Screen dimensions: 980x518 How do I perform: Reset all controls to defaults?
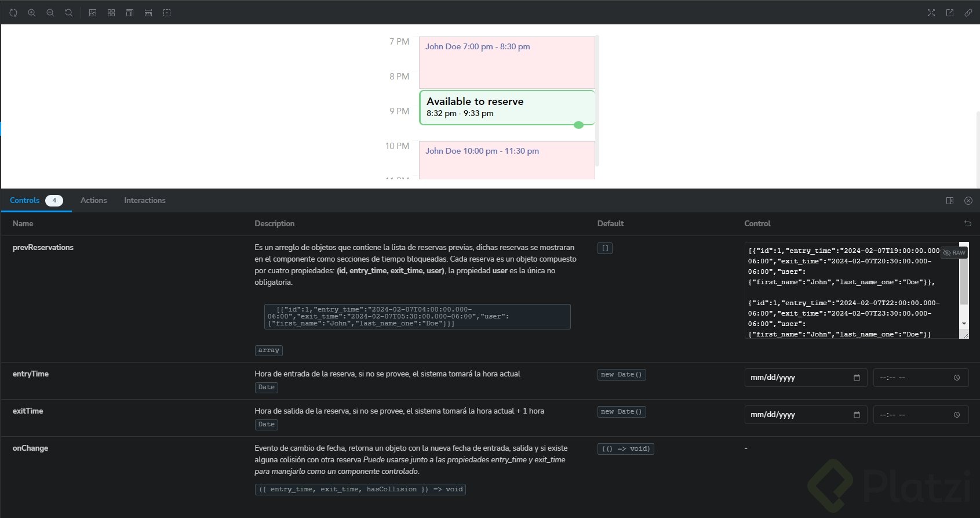967,223
